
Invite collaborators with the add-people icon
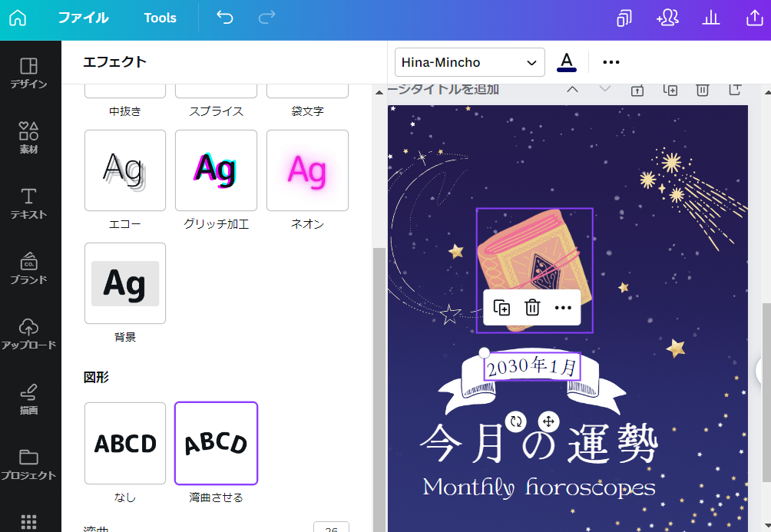click(667, 18)
